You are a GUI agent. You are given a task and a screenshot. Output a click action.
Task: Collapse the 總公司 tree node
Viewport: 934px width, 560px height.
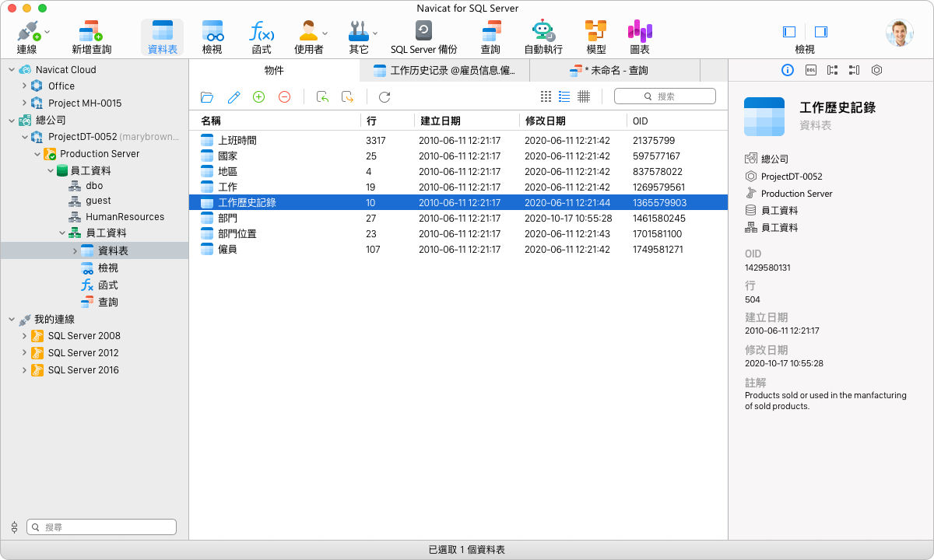(x=12, y=120)
